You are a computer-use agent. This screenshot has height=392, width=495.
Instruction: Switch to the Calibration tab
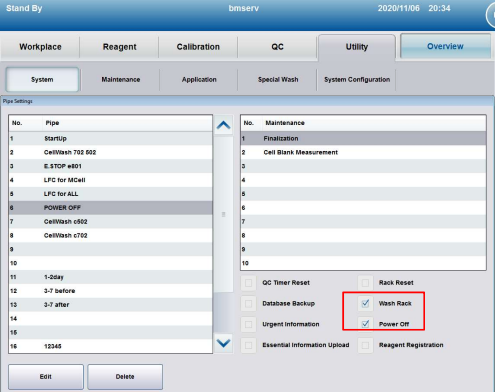click(x=198, y=47)
